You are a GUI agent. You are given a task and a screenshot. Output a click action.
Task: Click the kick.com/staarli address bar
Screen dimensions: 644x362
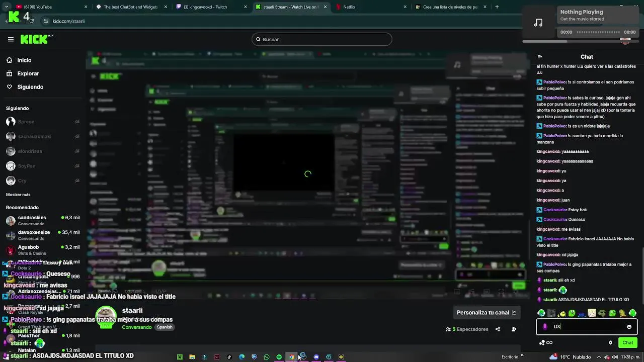tap(282, 21)
